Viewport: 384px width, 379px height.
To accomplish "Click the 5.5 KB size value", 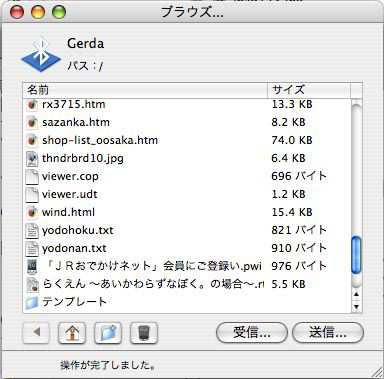I will (288, 284).
